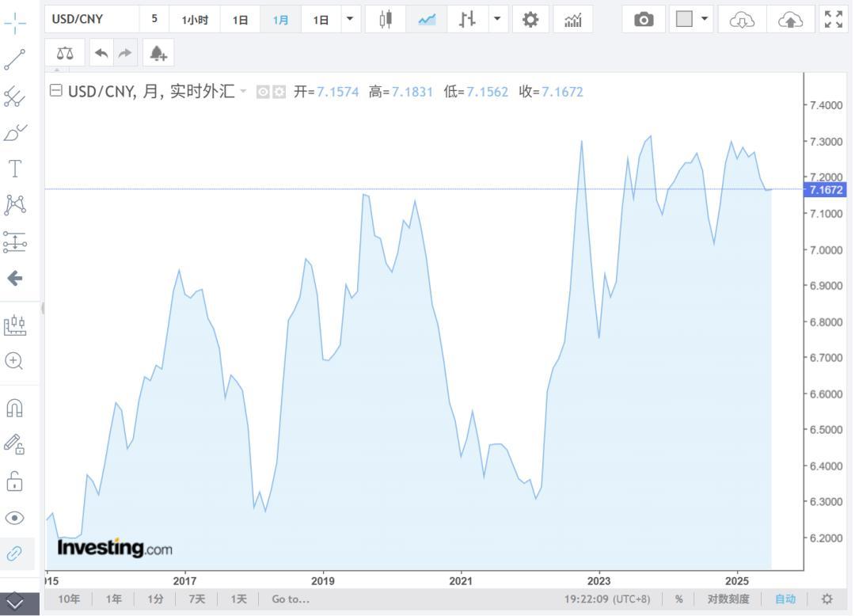Select the trend line drawing tool
The width and height of the screenshot is (855, 616).
click(15, 59)
